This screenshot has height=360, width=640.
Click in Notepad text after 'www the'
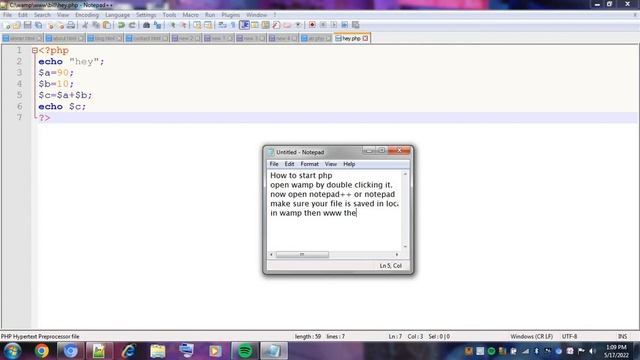click(357, 213)
